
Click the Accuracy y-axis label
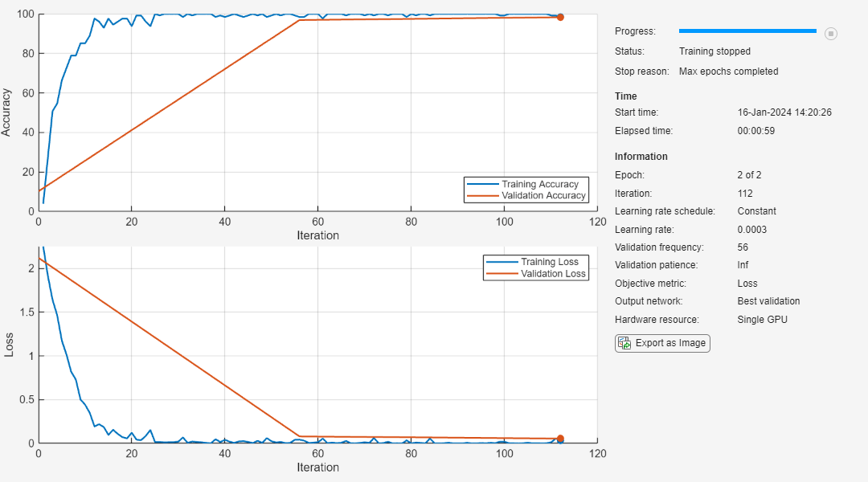click(x=6, y=112)
